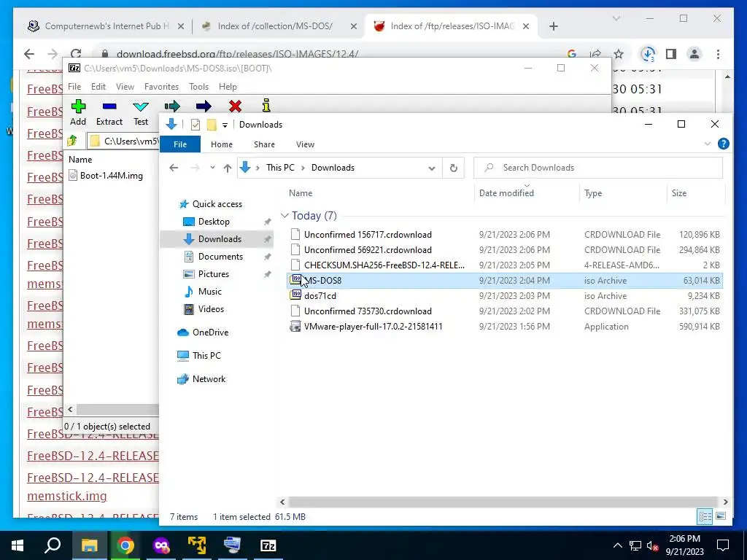Open the 7-Zip View menu
Screen dimensions: 747x560
[x=125, y=87]
